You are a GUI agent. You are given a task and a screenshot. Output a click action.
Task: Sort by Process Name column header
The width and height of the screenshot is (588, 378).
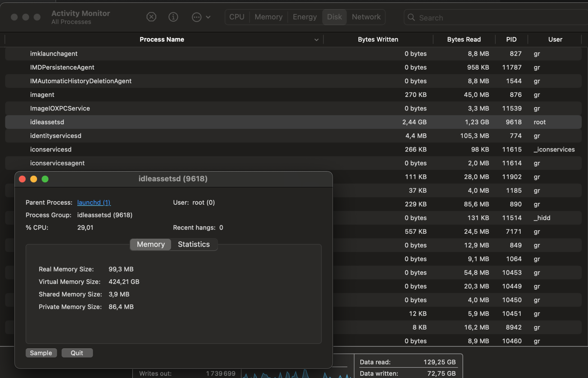click(x=162, y=39)
